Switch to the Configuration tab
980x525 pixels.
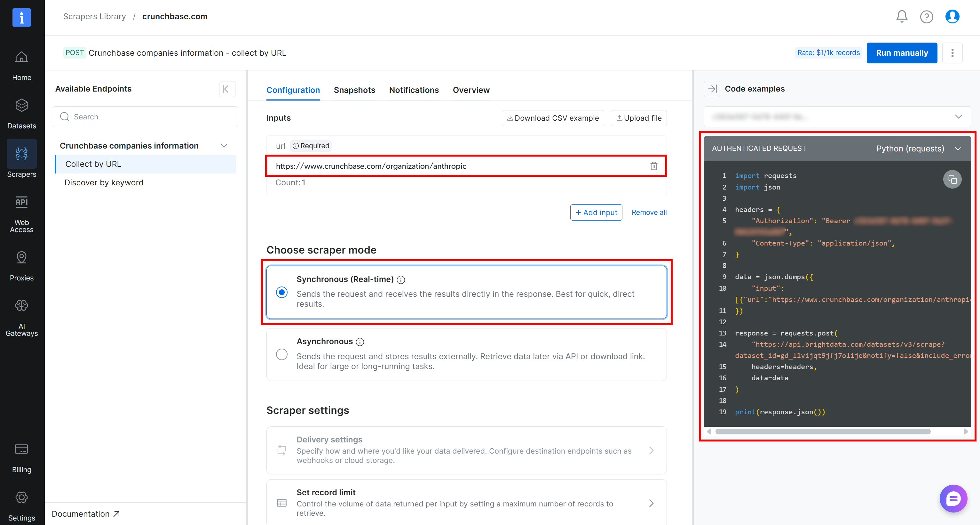point(293,90)
